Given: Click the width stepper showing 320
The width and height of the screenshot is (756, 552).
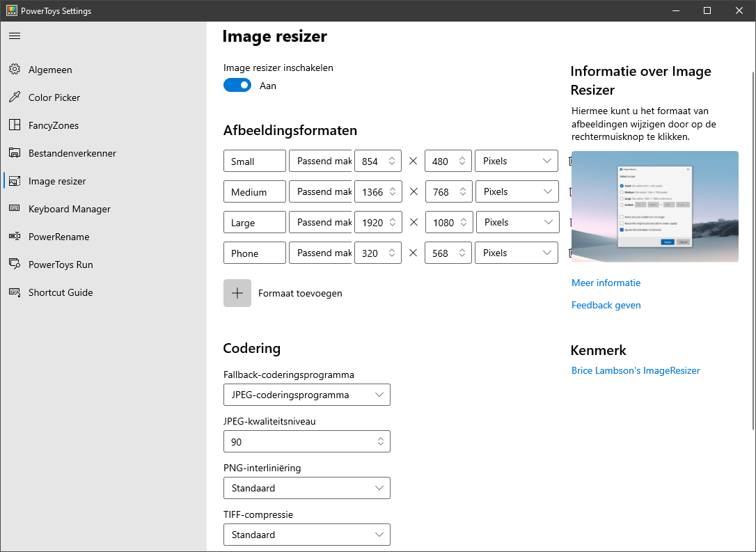Looking at the screenshot, I should tap(378, 253).
